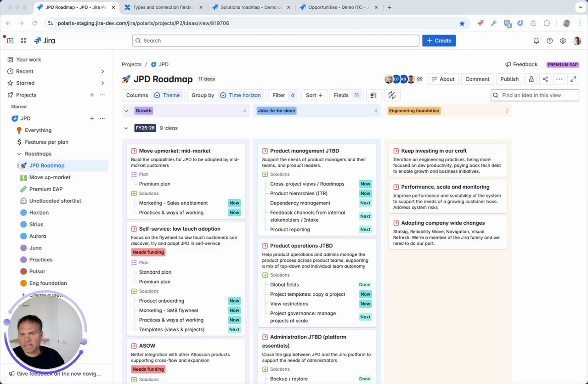
Task: Open a new browser tab
Action: (390, 7)
